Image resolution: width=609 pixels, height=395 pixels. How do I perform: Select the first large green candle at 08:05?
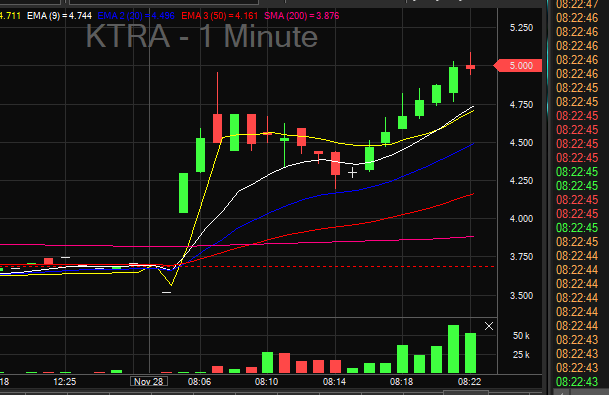(183, 193)
